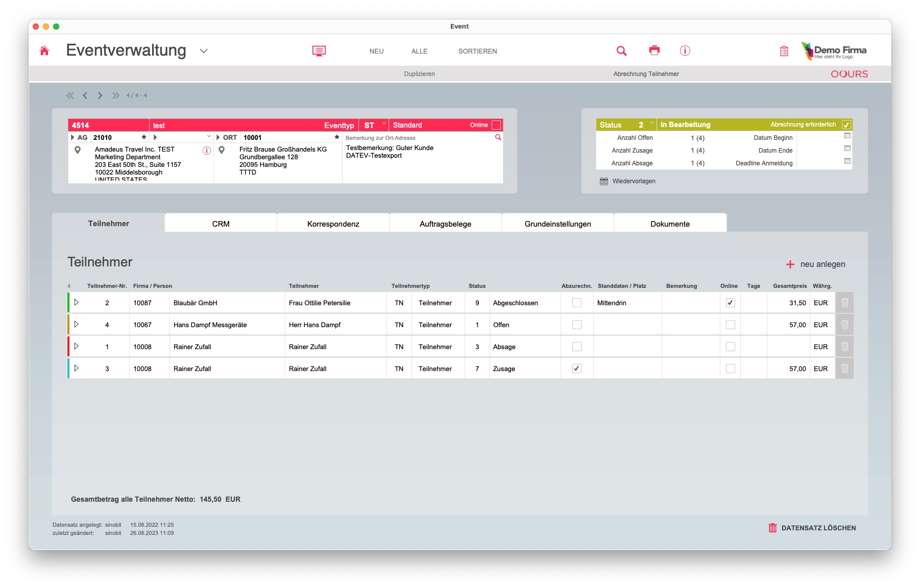Click Gesamtpreis value 31,50
Screen dimensions: 920x588
click(797, 303)
